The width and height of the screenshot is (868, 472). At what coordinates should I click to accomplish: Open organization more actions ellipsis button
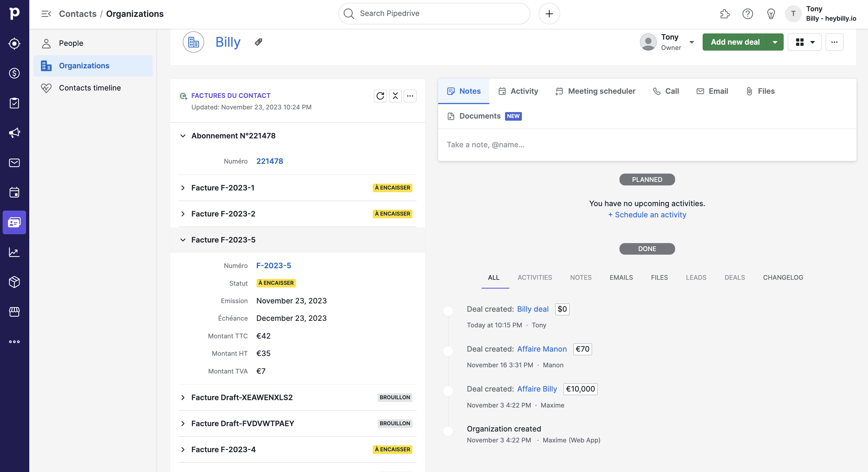[834, 42]
